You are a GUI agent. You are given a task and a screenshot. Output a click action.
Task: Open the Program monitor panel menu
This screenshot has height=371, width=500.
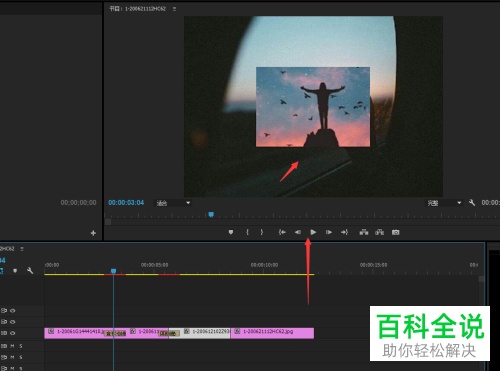[174, 9]
